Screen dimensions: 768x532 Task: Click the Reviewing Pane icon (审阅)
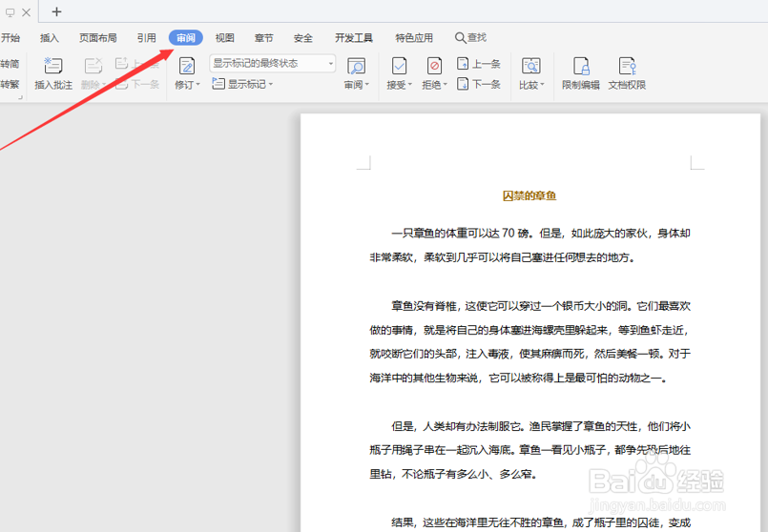356,66
